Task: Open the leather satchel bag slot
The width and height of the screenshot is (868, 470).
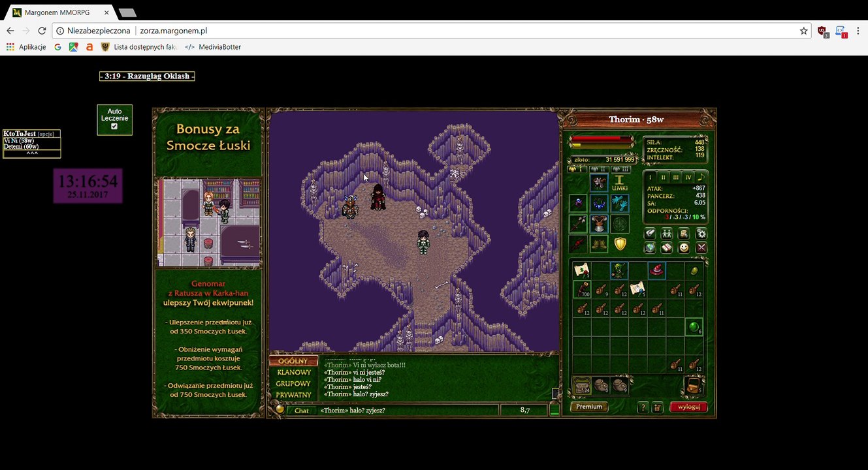Action: (x=694, y=385)
